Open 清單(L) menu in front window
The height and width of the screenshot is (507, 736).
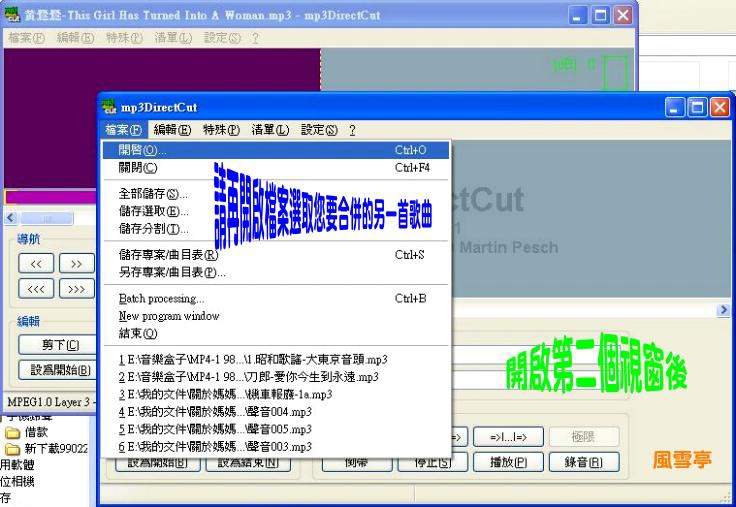270,130
